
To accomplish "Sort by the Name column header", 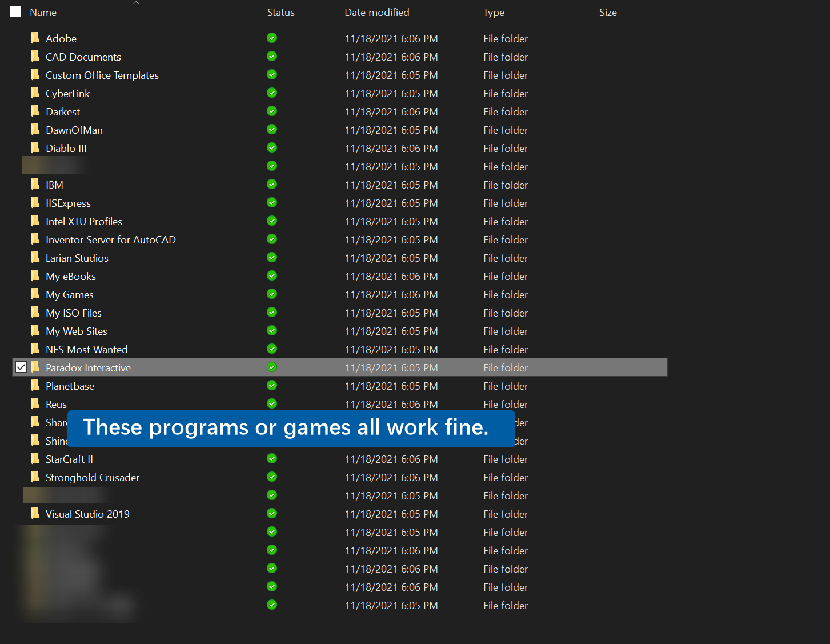I will pyautogui.click(x=43, y=12).
